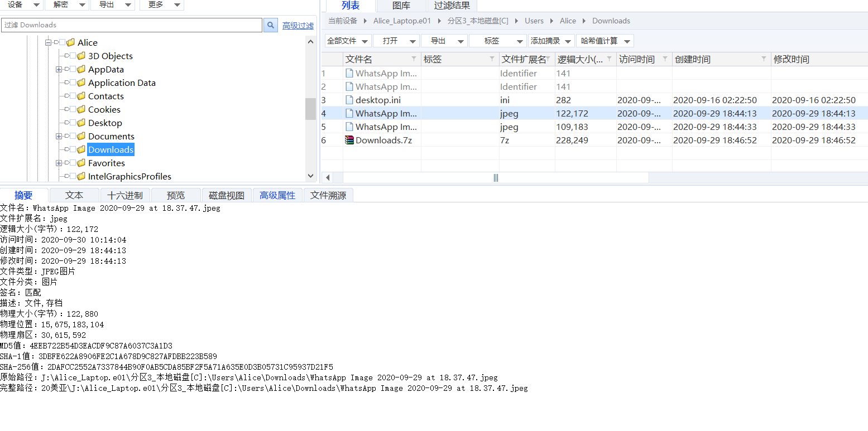Click file icon in row 2 Identifier entry
Viewport: 868px width, 431px height.
[349, 86]
